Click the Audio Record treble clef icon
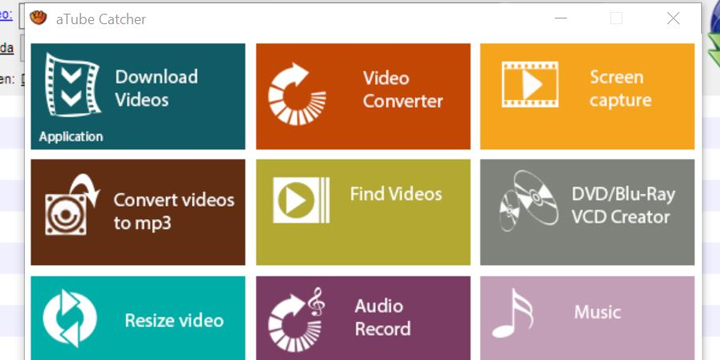Image resolution: width=720 pixels, height=360 pixels. click(x=297, y=320)
